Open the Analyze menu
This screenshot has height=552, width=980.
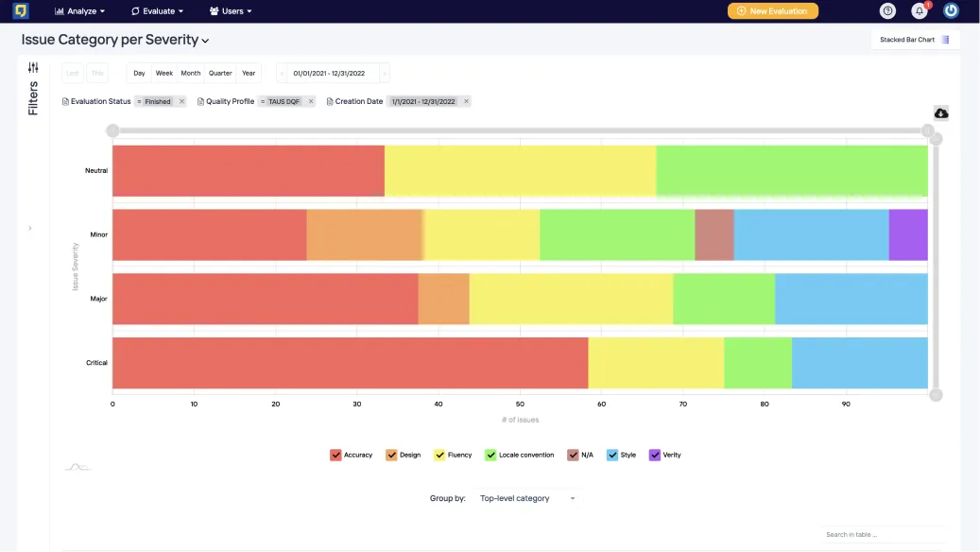pos(80,10)
